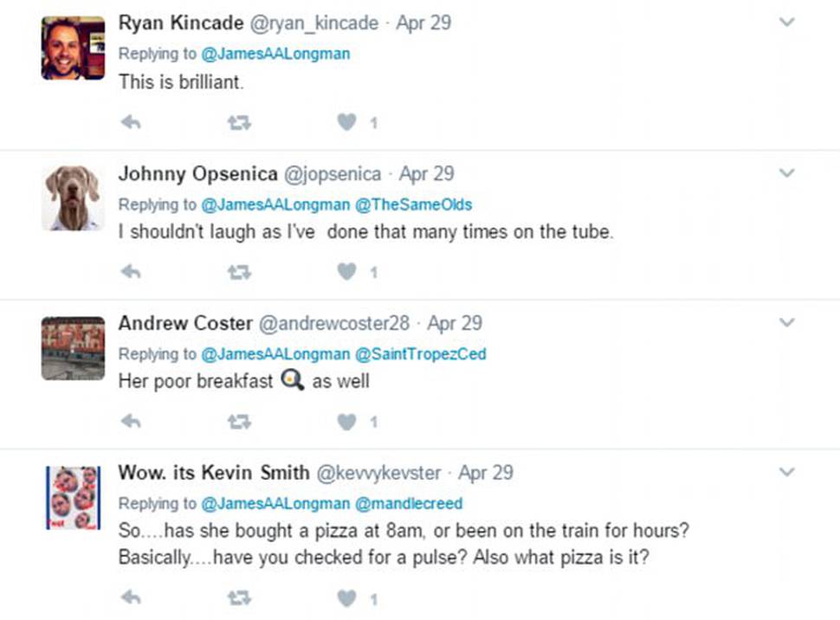
Task: Reply to Kevin Smith's pizza tweet
Action: pos(131,597)
